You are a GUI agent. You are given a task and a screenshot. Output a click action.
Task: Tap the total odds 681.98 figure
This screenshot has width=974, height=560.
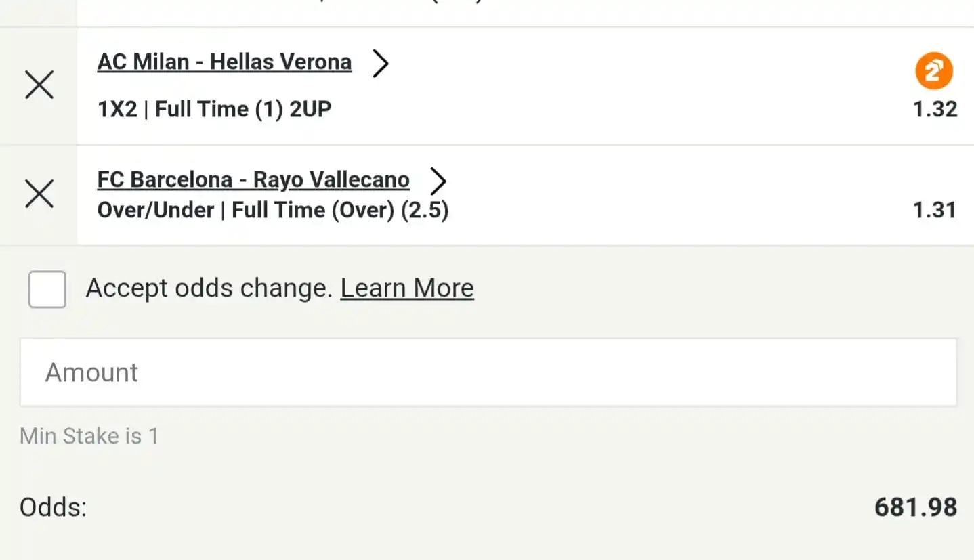pyautogui.click(x=916, y=507)
